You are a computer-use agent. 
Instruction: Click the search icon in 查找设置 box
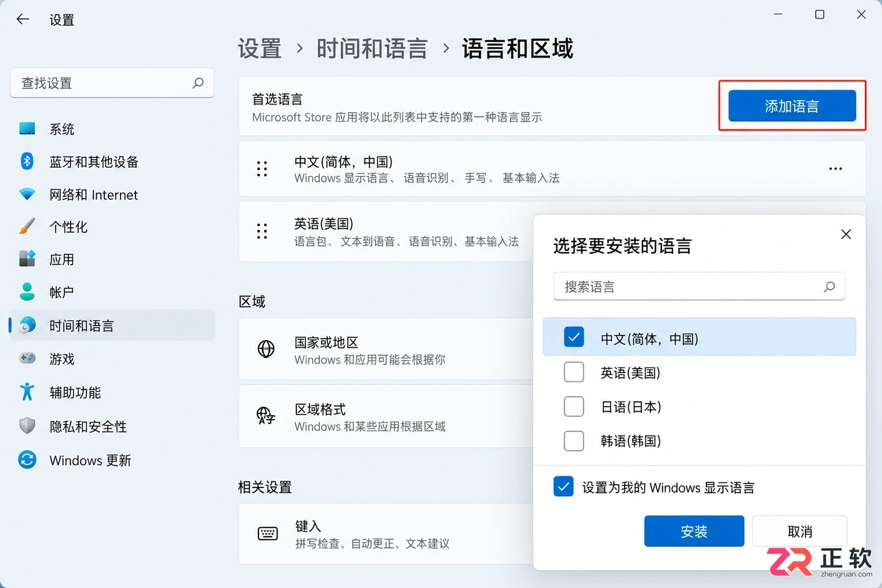click(198, 83)
